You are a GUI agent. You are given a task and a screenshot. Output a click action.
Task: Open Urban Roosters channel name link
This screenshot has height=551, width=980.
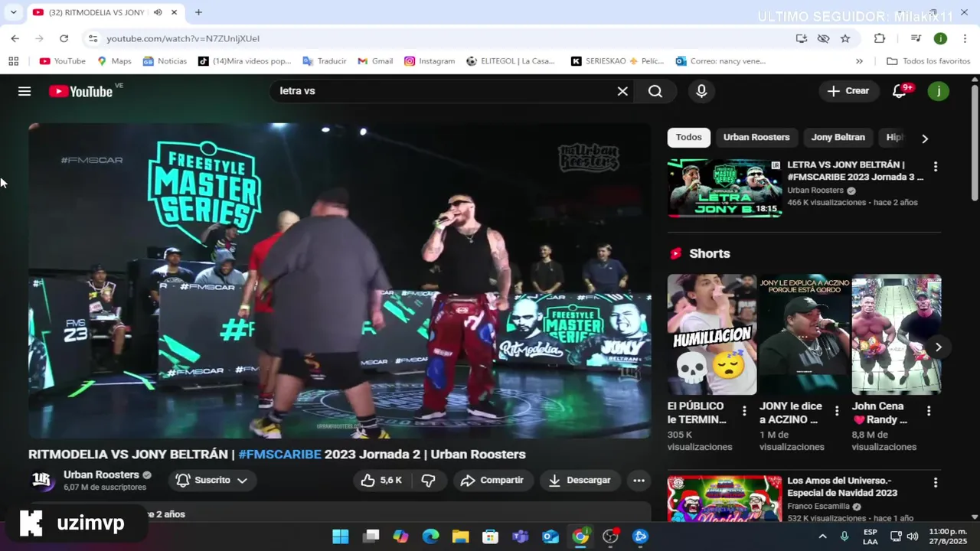point(101,474)
